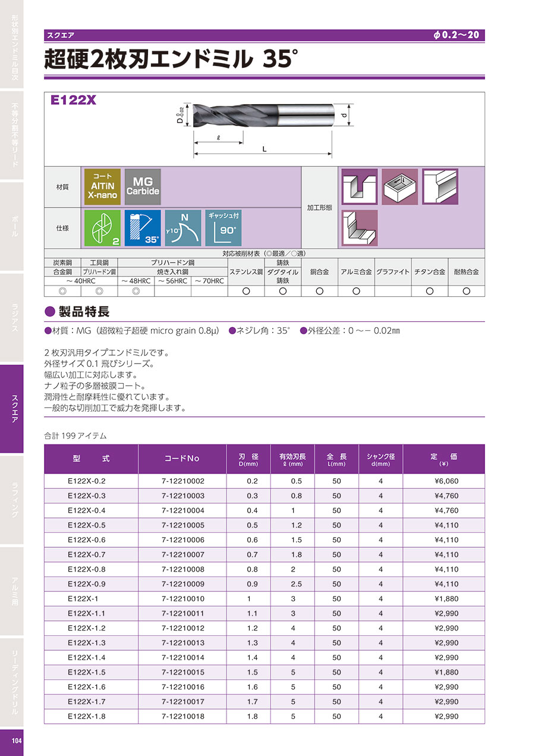Select the green 2-flute icon
The width and height of the screenshot is (535, 756).
(x=102, y=228)
